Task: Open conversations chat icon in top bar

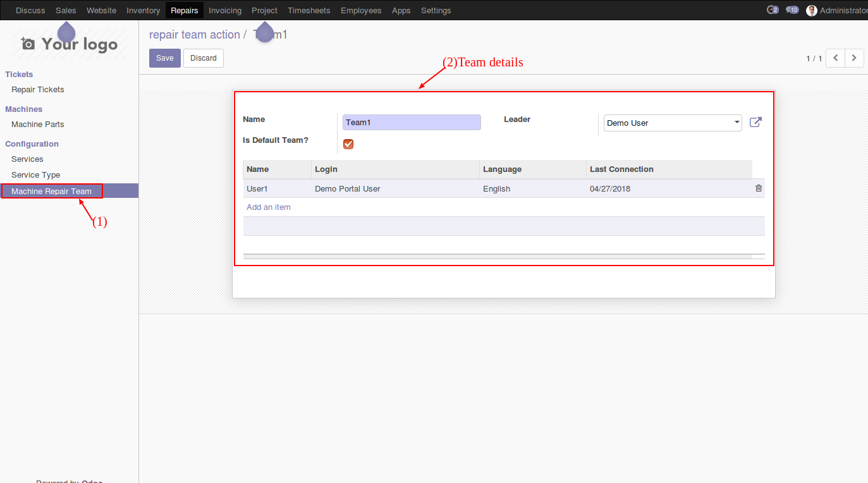Action: coord(792,10)
